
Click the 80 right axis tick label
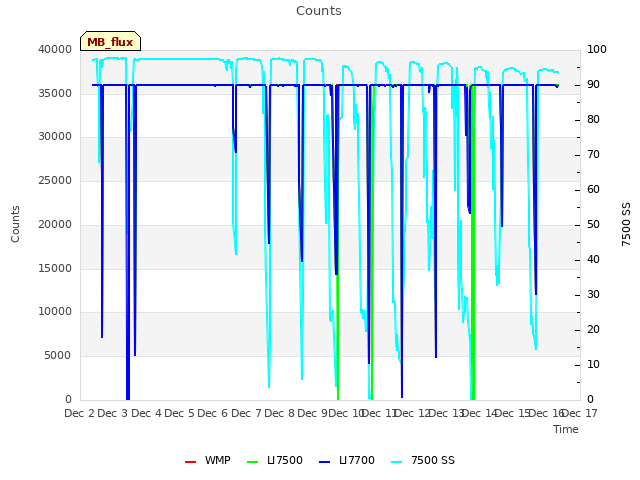[593, 120]
